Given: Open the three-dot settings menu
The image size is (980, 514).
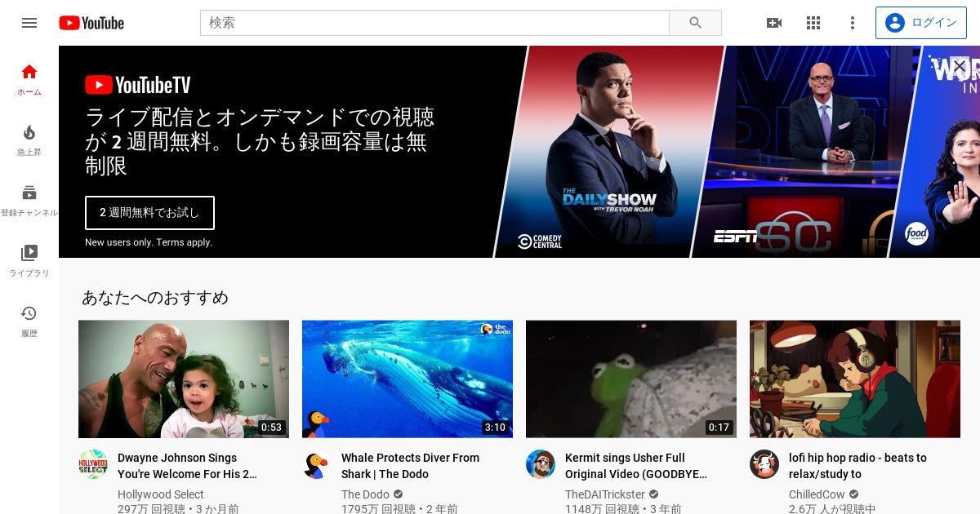Looking at the screenshot, I should click(x=853, y=23).
